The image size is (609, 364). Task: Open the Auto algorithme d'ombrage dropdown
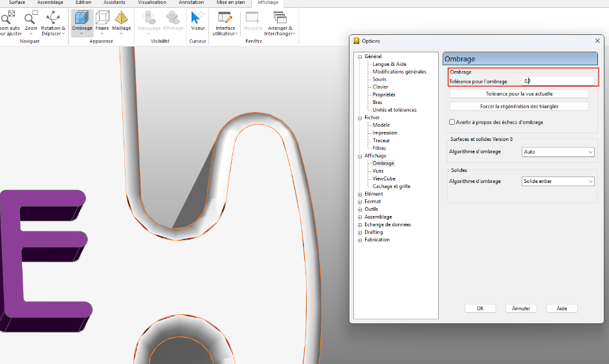pyautogui.click(x=557, y=152)
